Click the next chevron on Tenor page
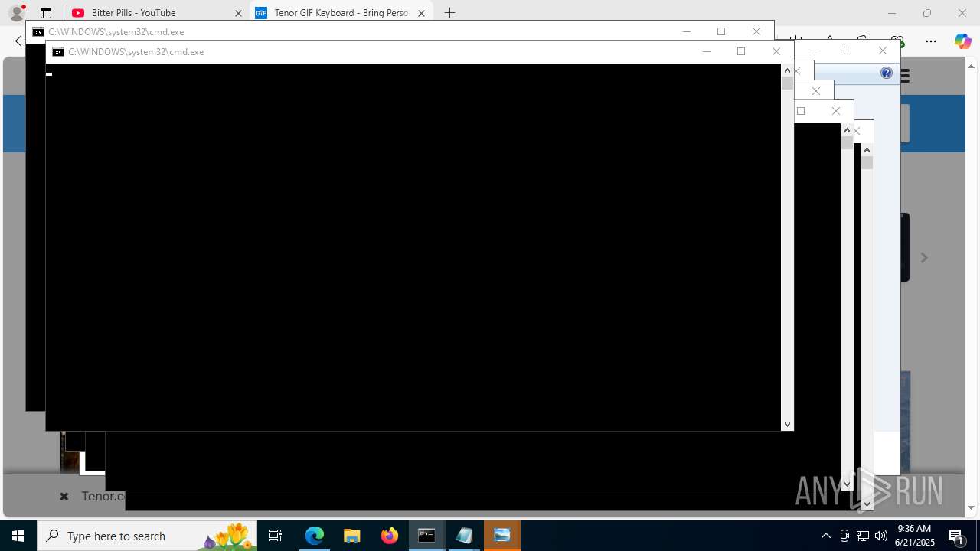The width and height of the screenshot is (980, 551). pyautogui.click(x=924, y=258)
